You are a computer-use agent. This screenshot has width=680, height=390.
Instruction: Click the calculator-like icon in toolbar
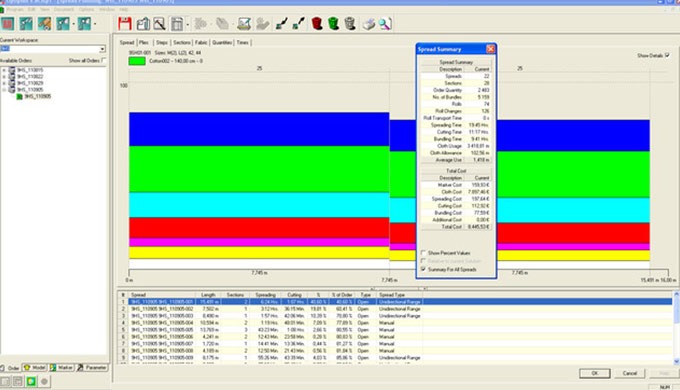177,23
